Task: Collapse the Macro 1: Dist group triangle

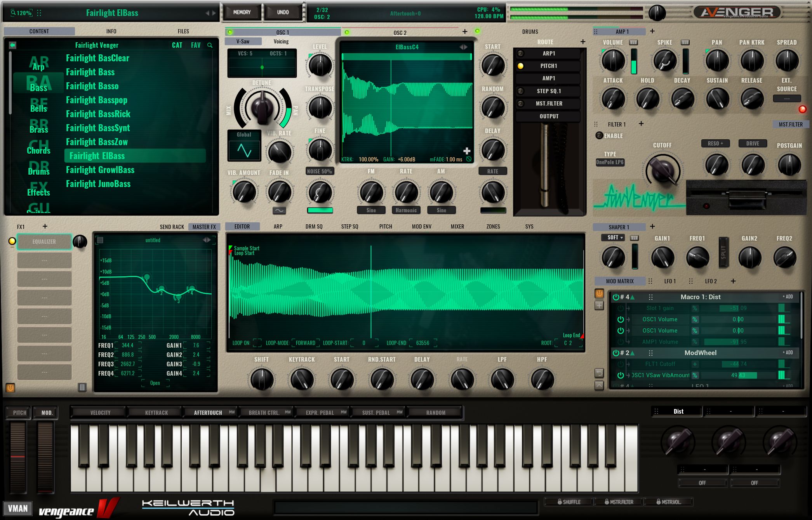Action: [633, 297]
